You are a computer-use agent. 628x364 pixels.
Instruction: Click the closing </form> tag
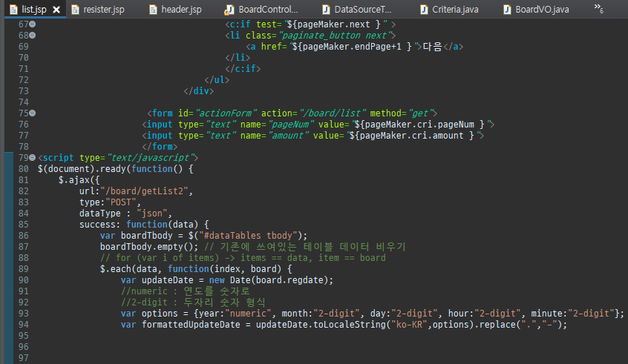(160, 147)
